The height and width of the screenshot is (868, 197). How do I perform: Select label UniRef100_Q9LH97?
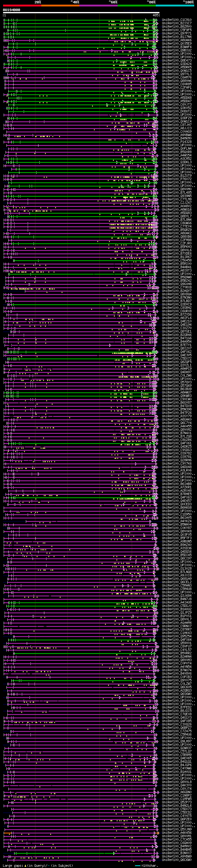[x=177, y=741]
